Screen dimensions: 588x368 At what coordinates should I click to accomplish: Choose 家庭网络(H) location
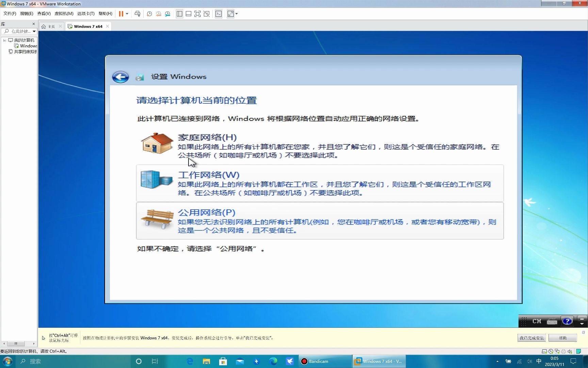[320, 146]
